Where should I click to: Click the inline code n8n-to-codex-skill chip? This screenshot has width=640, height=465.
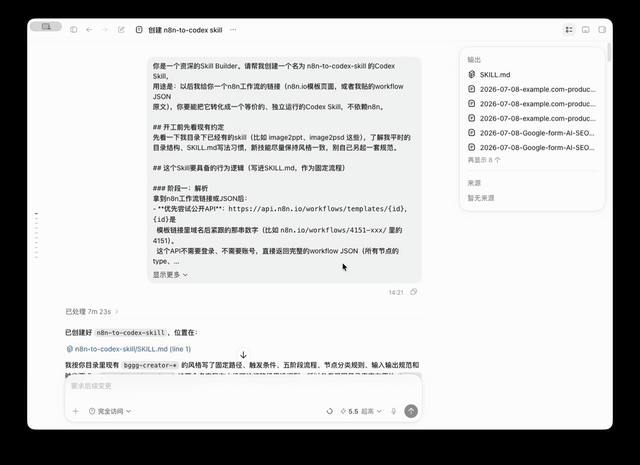pos(131,333)
